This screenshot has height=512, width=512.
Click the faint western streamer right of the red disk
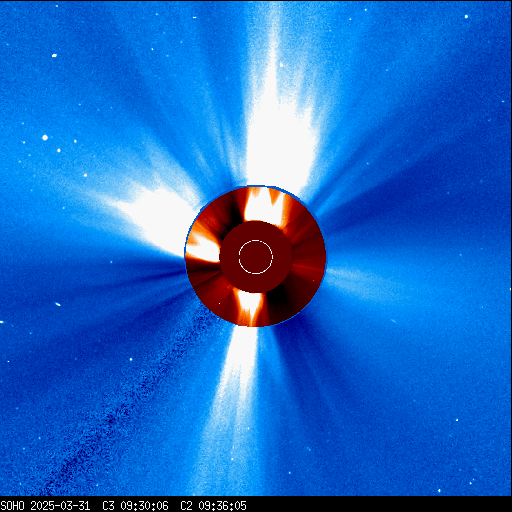(360, 282)
